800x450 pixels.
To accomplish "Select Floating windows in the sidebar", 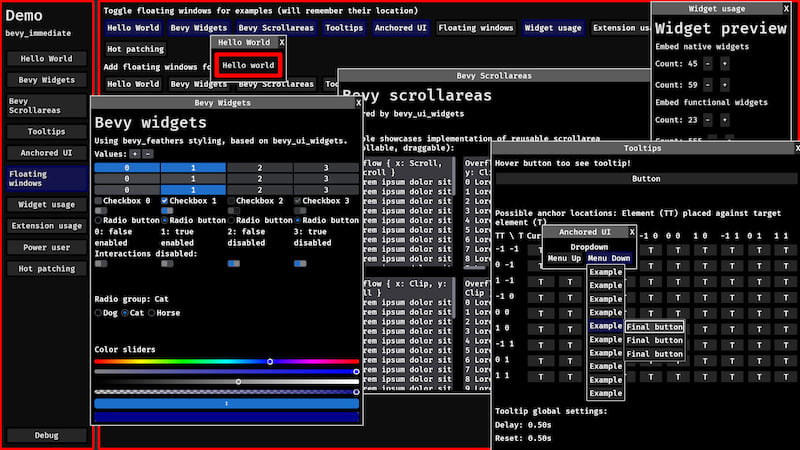I will pos(46,179).
